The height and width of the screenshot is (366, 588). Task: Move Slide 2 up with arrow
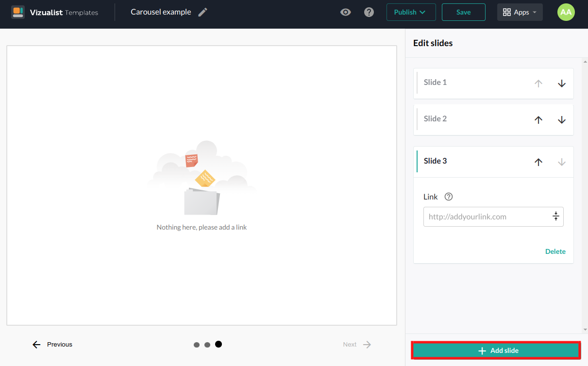click(x=538, y=120)
